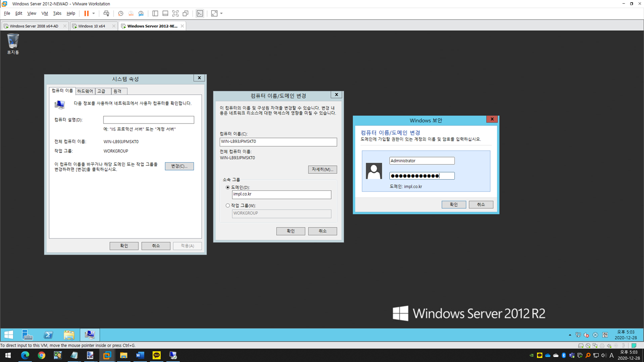The image size is (644, 362).
Task: Click 확인 in the 컴퓨터 이름/도메인 변경 dialog
Action: pos(291,231)
